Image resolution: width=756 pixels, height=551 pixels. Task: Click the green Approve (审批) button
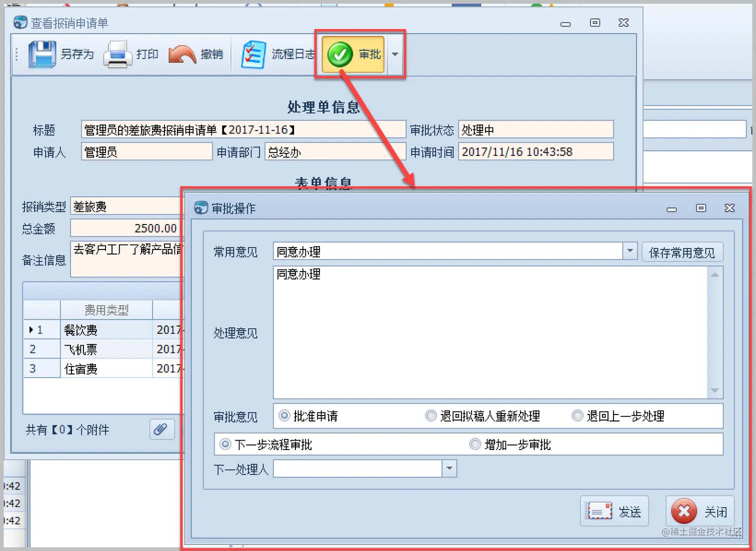[x=353, y=54]
